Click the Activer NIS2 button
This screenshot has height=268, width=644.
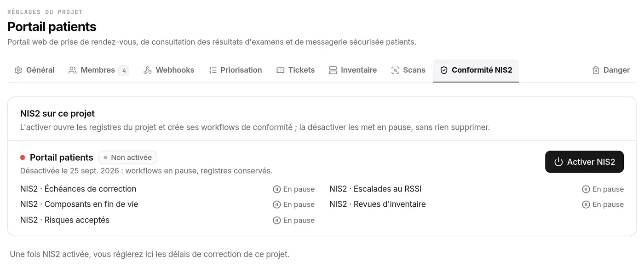pos(584,162)
